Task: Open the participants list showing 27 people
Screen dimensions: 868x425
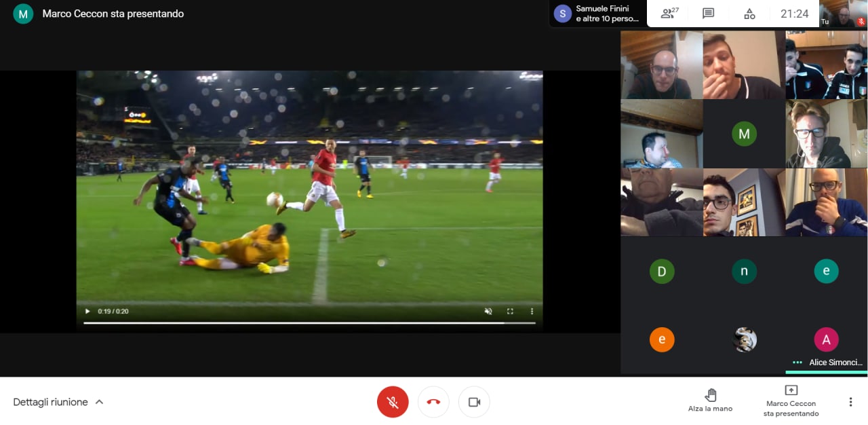Action: [669, 14]
